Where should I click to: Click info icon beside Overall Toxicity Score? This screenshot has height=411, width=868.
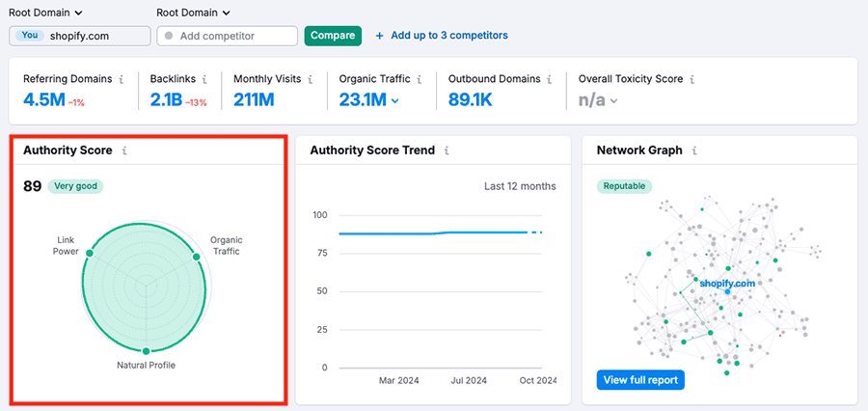click(692, 79)
